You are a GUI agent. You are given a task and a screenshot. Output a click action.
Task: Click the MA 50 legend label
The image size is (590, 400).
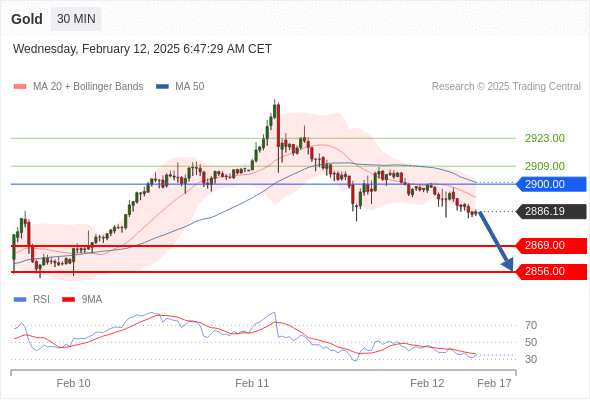190,87
